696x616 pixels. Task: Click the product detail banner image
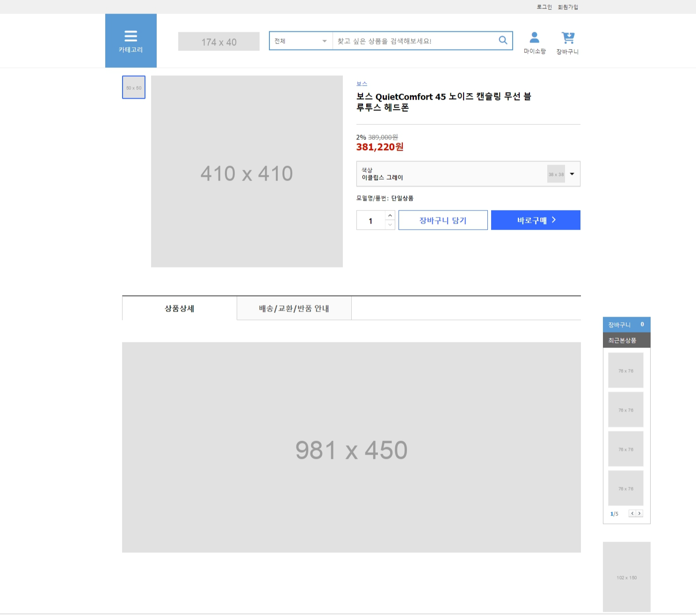click(351, 448)
